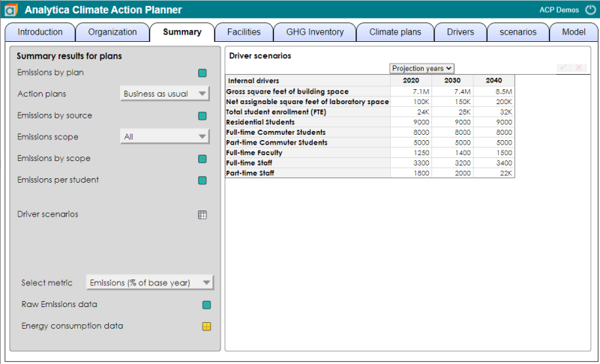Open the Projection years selector
600x364 pixels.
tap(421, 68)
